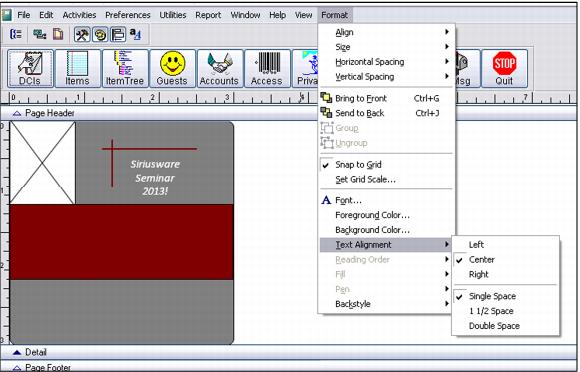Open the Report menu
Screen dimensions: 580x372
coord(208,15)
